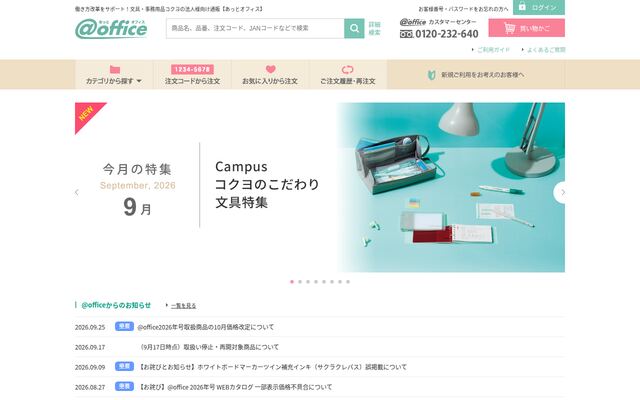Click the 1234-5678 order code badge
Screen dimensions: 640x400
pyautogui.click(x=192, y=69)
